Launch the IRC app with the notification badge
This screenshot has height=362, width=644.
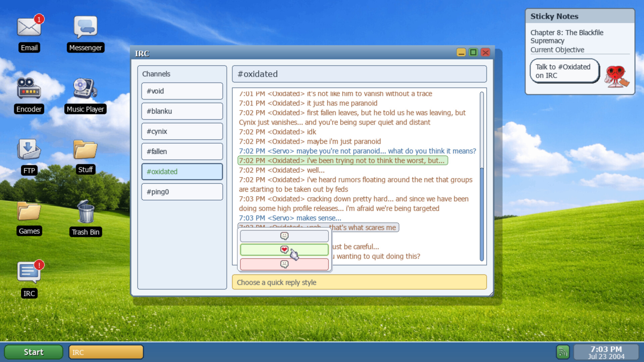29,271
